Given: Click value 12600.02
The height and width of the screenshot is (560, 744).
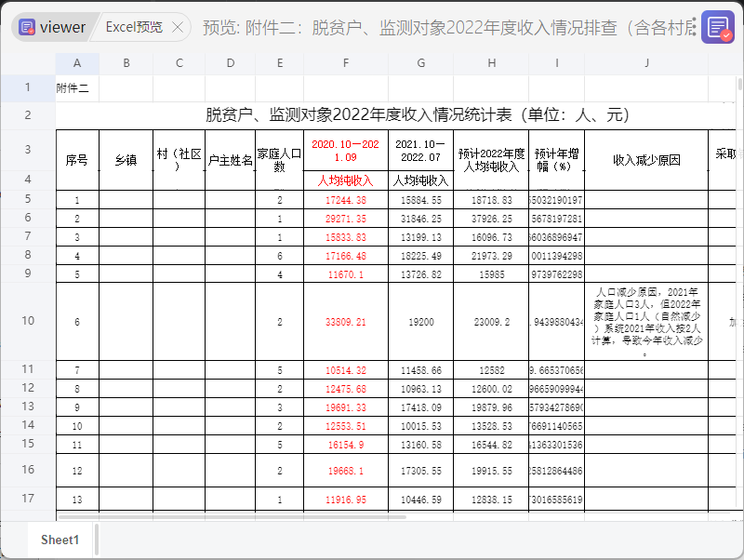Looking at the screenshot, I should (x=491, y=389).
